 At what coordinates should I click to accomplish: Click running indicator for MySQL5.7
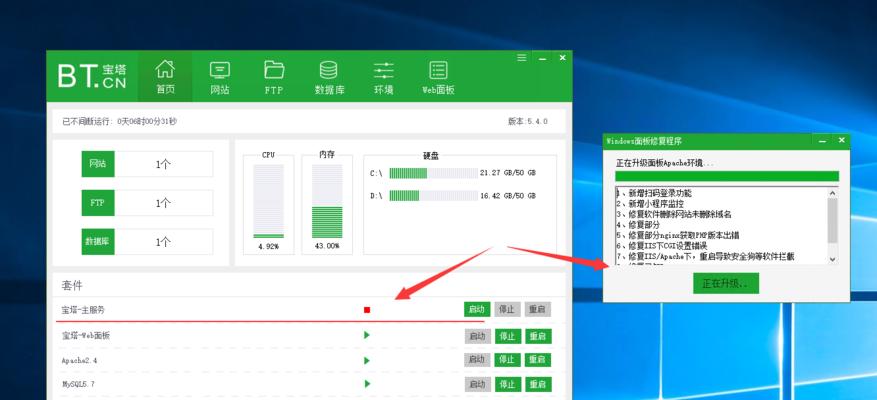367,384
